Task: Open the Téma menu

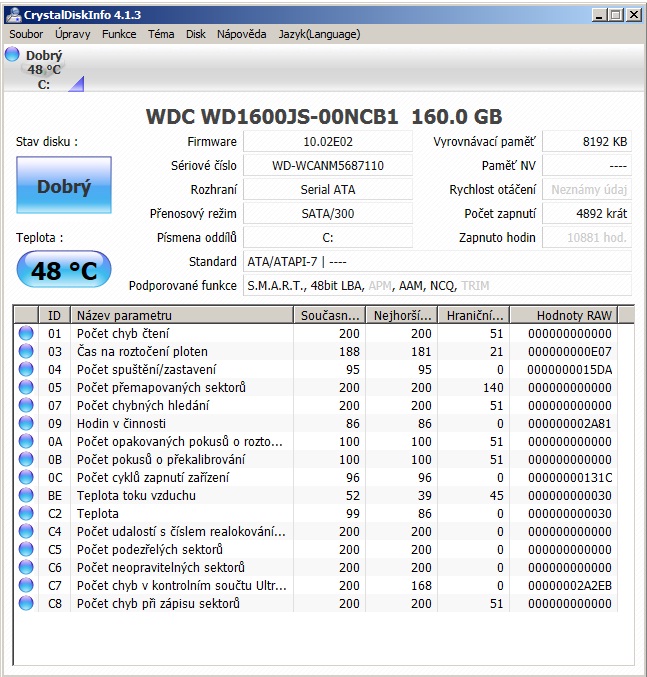Action: pyautogui.click(x=161, y=34)
